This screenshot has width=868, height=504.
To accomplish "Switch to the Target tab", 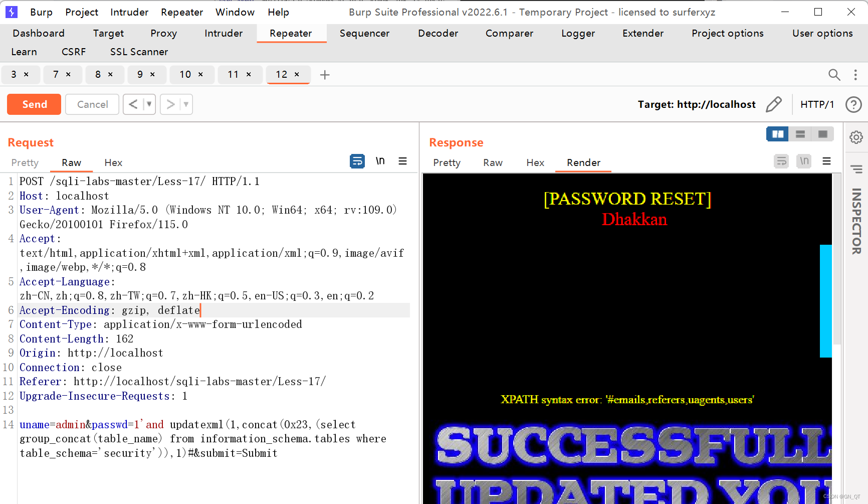I will pos(108,33).
